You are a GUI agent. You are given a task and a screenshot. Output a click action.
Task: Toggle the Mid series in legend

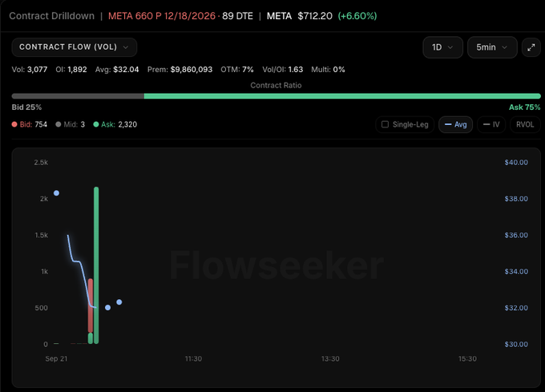tap(70, 124)
